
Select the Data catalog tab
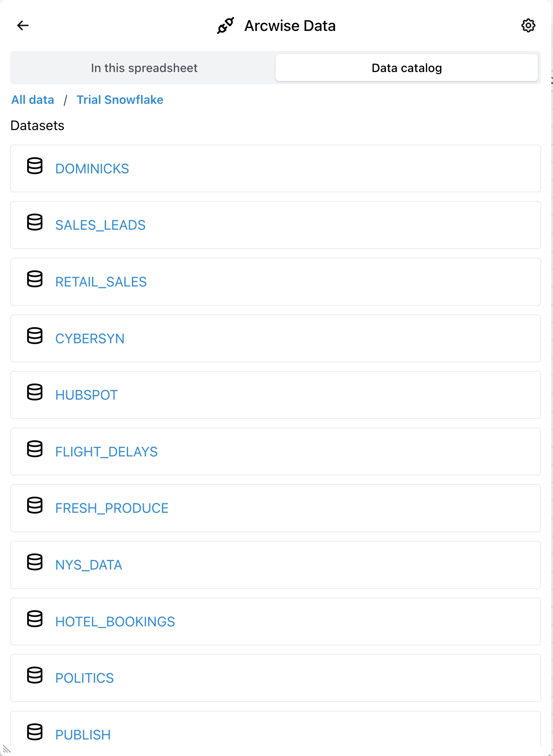coord(407,68)
